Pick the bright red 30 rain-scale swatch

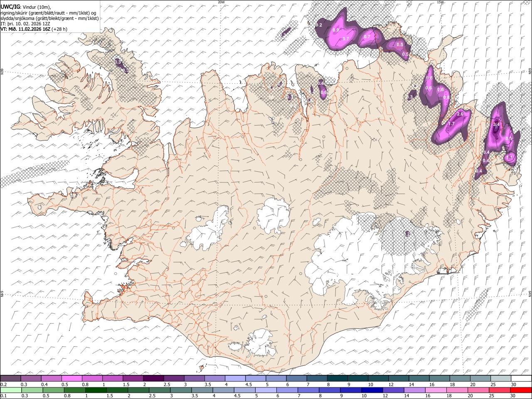pos(520,390)
